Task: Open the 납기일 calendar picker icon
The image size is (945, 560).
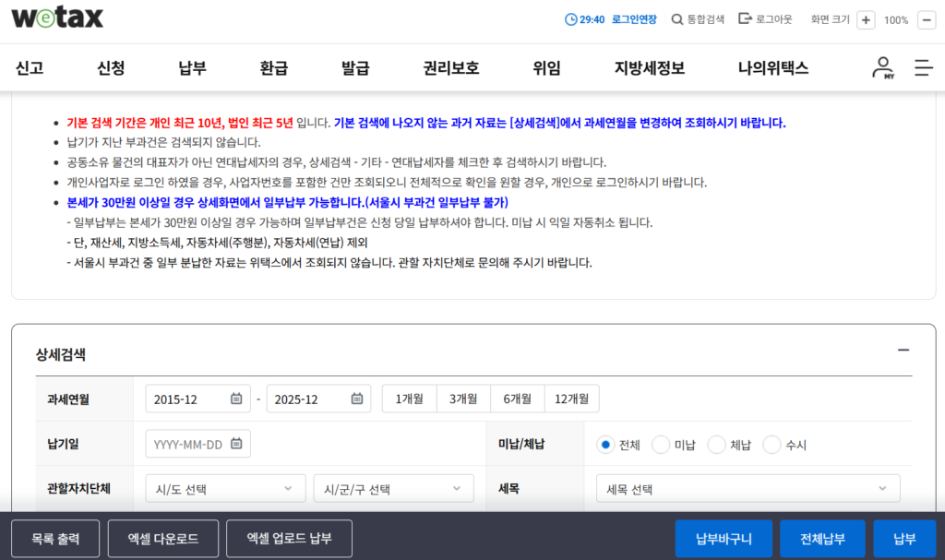Action: [x=236, y=443]
